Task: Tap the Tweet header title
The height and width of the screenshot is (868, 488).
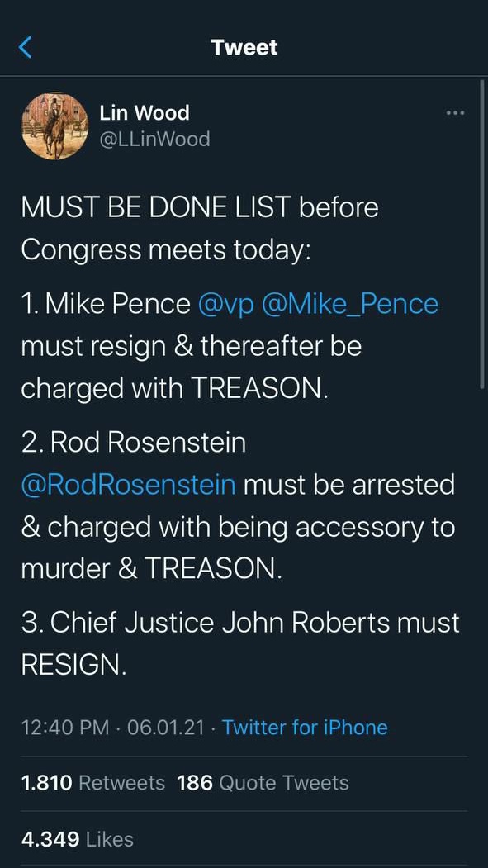Action: 244,48
